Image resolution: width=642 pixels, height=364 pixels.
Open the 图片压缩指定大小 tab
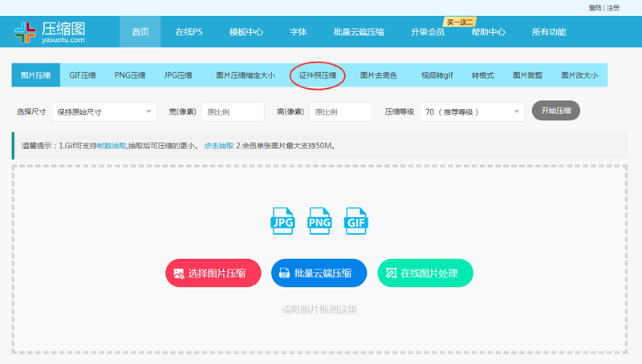click(246, 75)
